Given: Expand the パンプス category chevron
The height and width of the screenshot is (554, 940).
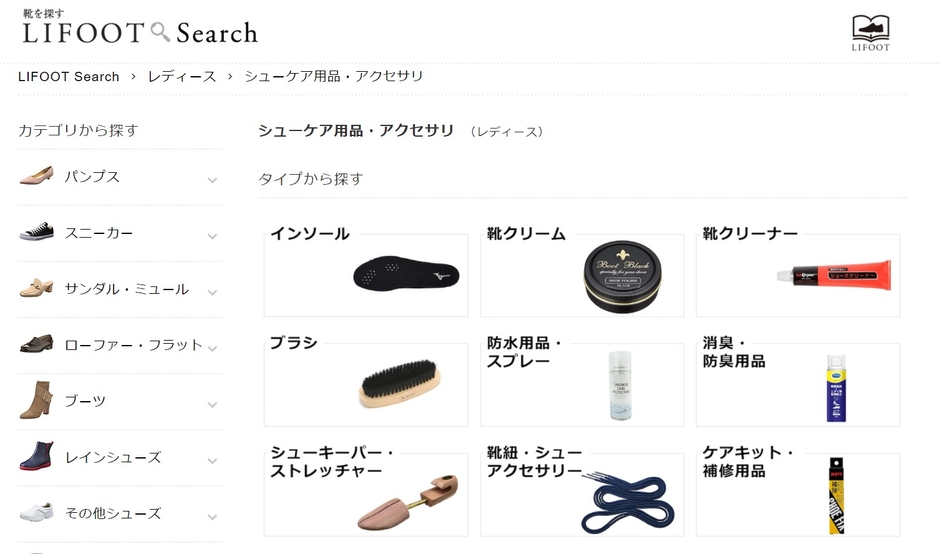Looking at the screenshot, I should (x=212, y=180).
